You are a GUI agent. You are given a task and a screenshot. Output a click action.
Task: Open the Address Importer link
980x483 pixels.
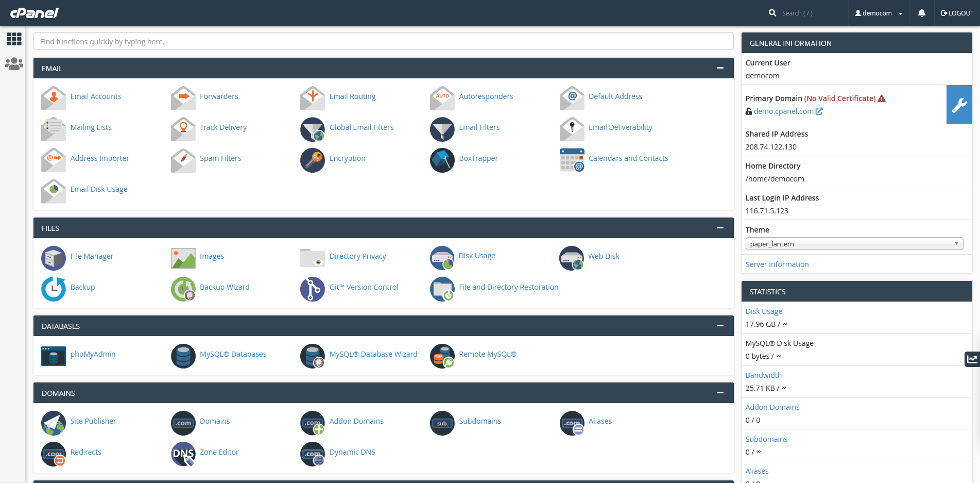click(99, 158)
